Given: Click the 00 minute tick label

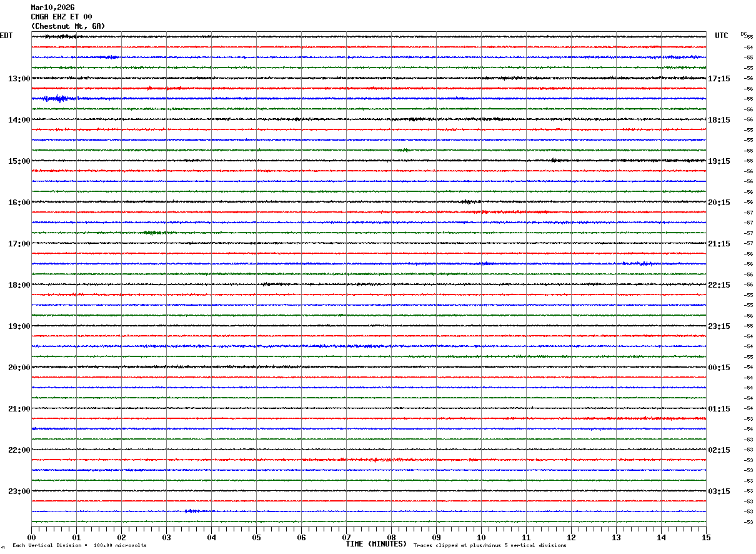Looking at the screenshot, I should (31, 537).
